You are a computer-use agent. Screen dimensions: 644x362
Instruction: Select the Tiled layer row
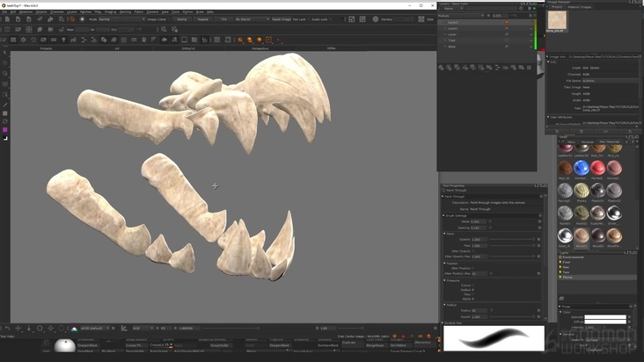486,40
